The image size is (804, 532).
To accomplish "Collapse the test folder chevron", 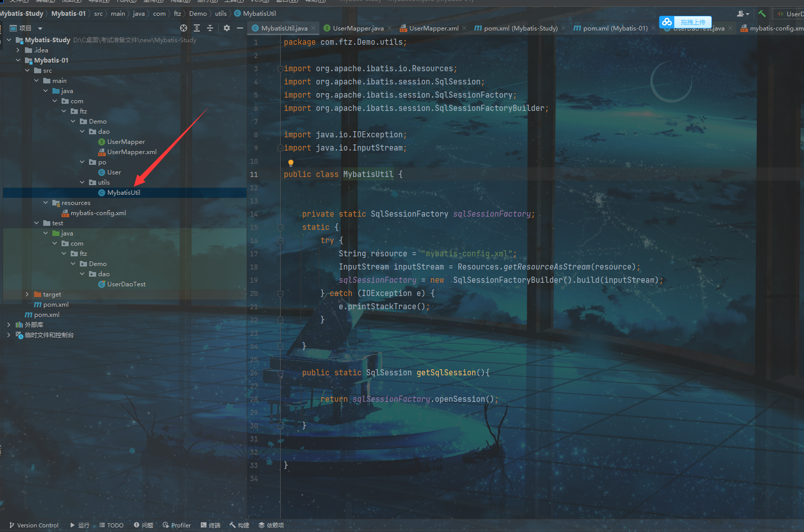I will 36,223.
